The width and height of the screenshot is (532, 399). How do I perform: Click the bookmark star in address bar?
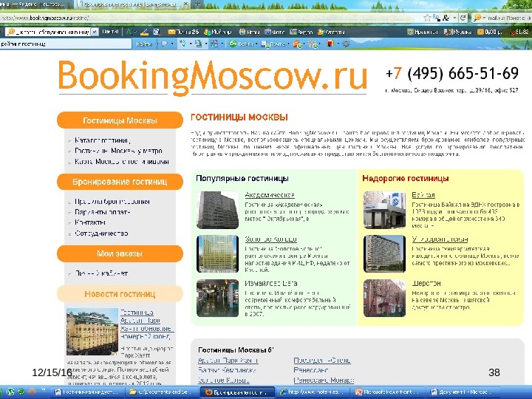[428, 18]
